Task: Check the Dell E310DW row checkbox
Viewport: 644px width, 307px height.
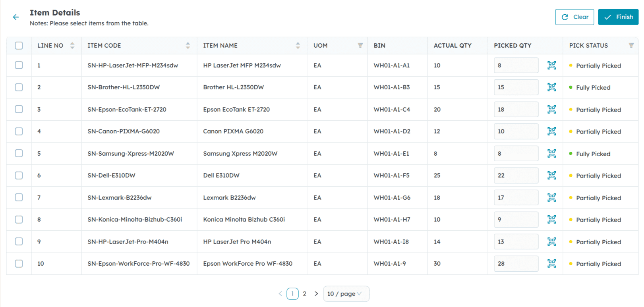Action: 19,176
